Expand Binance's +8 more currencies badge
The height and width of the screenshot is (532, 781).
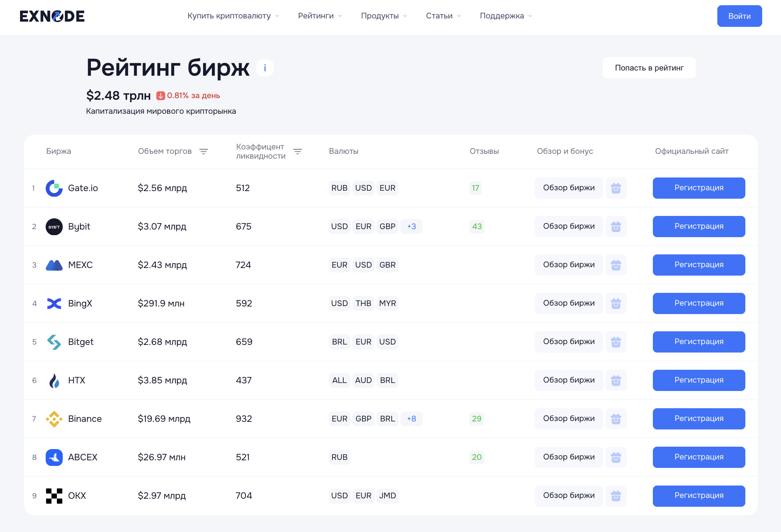[411, 419]
